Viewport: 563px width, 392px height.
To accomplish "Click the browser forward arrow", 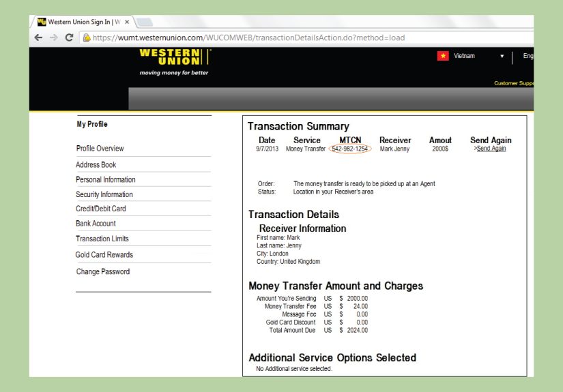I will [x=53, y=37].
